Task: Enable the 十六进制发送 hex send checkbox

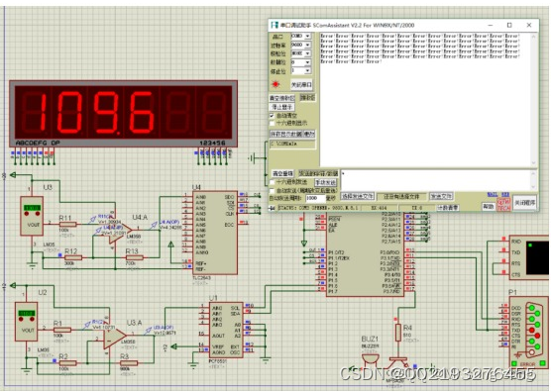Action: tap(272, 182)
